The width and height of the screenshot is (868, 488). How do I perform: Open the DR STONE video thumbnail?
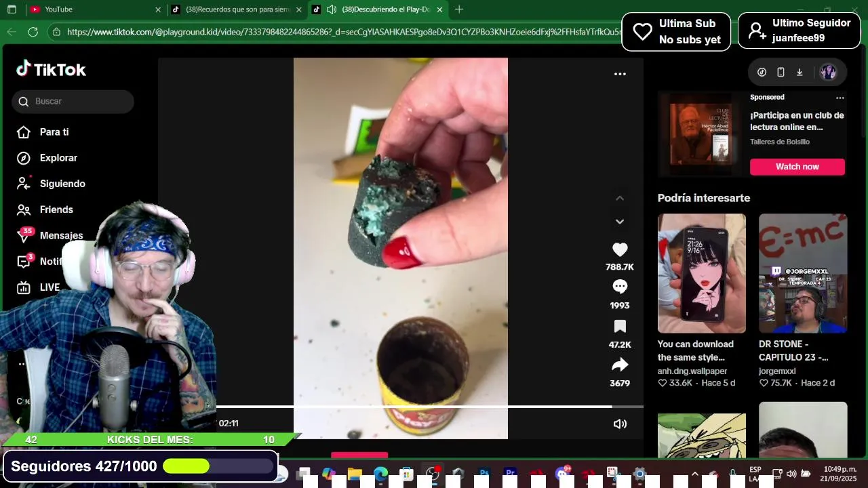tap(803, 274)
